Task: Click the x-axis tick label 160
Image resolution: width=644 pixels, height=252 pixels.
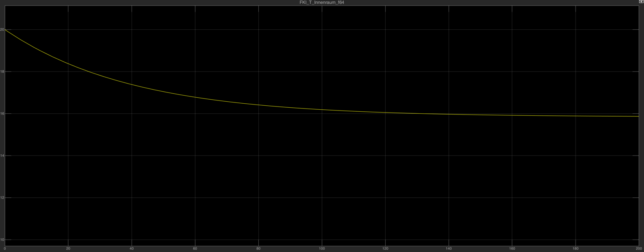Action: pos(512,248)
